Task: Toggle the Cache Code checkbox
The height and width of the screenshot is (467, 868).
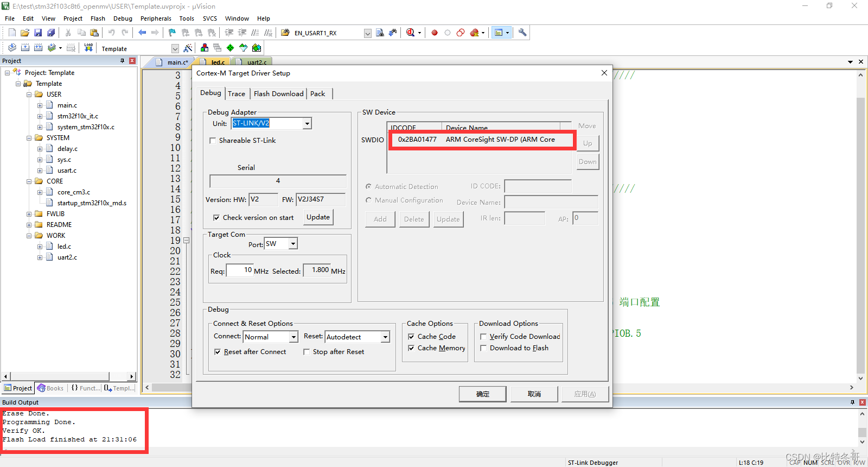Action: tap(411, 337)
